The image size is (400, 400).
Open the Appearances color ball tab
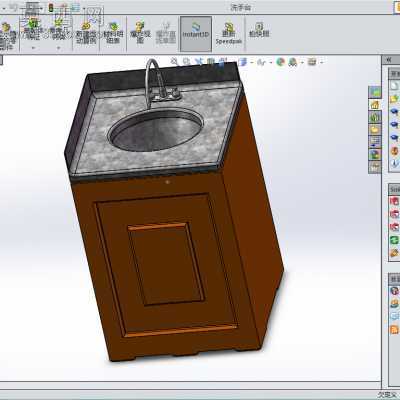click(375, 154)
